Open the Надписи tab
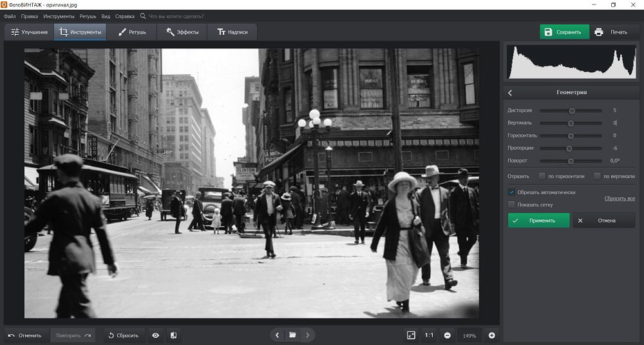The image size is (644, 345). point(232,32)
